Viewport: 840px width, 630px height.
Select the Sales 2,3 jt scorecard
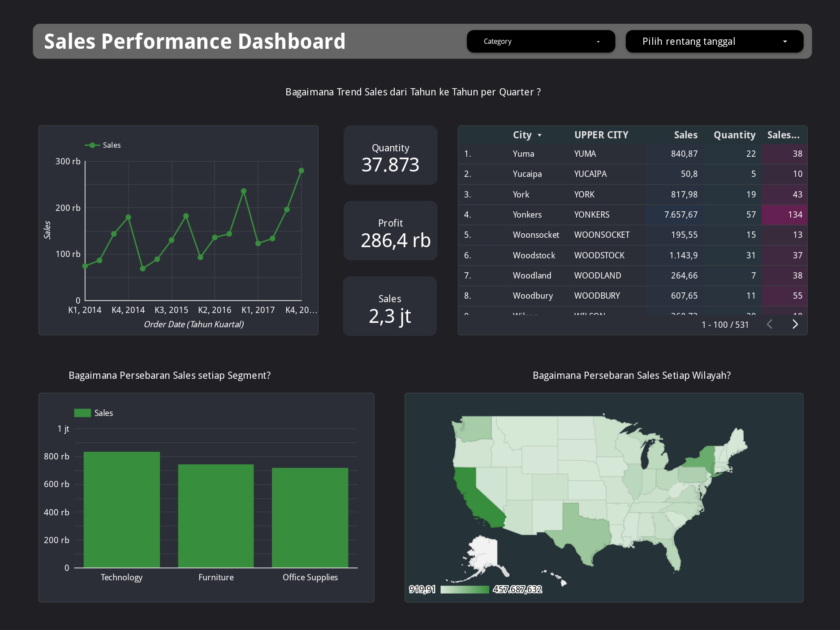pyautogui.click(x=390, y=306)
